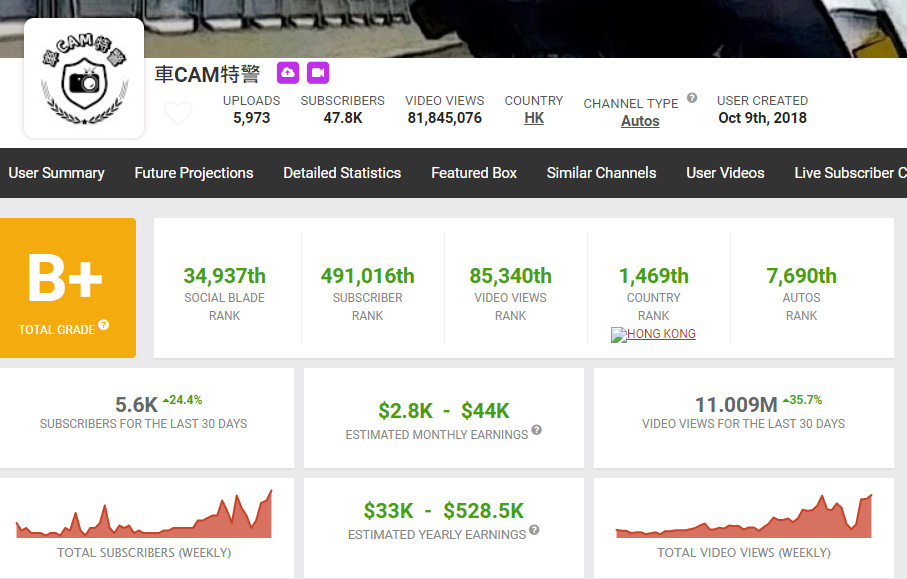Click the +24.4% subscriber change indicator

coord(182,400)
